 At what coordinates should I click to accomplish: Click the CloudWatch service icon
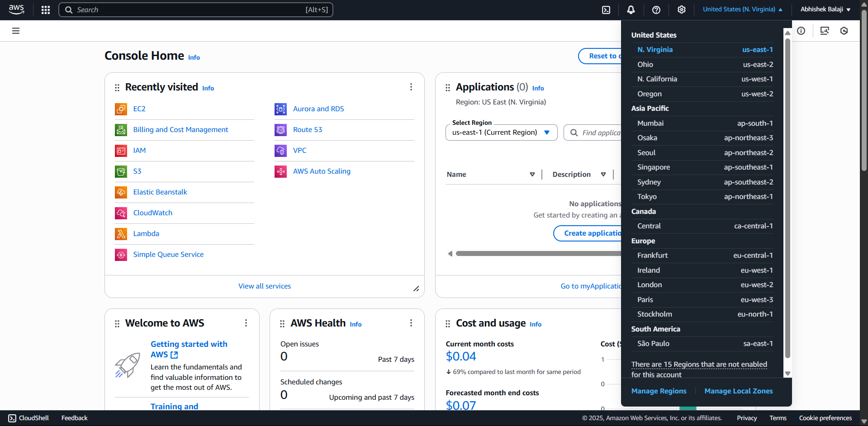point(121,213)
